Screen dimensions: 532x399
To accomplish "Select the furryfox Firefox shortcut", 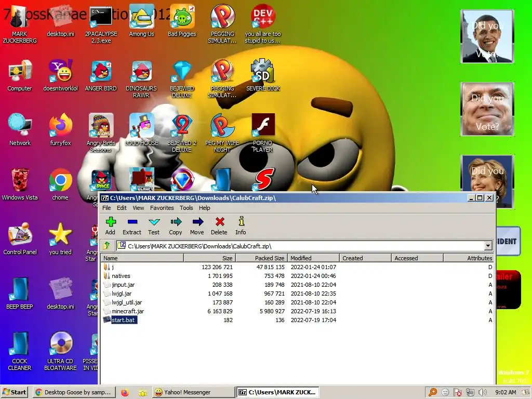I will click(x=60, y=130).
